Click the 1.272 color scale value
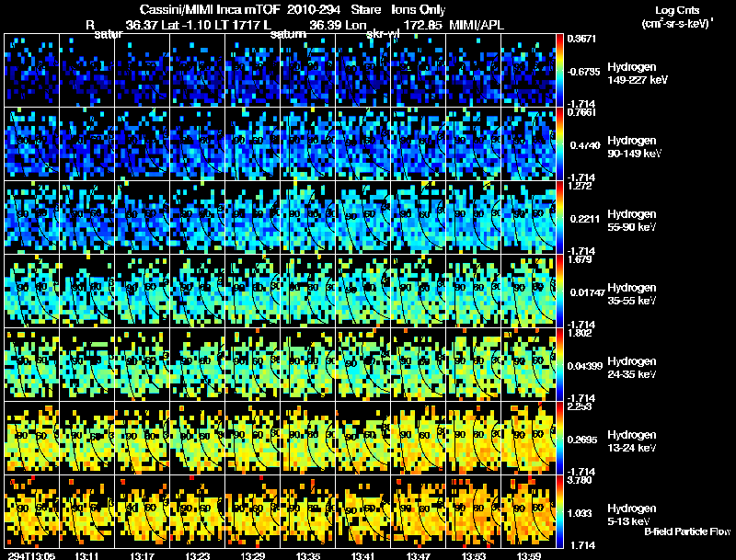The image size is (736, 560). (580, 186)
